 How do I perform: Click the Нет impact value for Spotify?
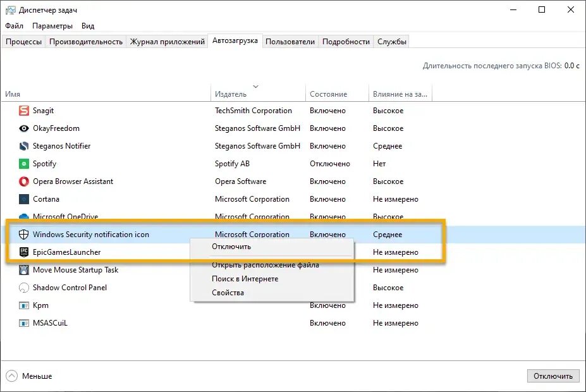[x=379, y=164]
